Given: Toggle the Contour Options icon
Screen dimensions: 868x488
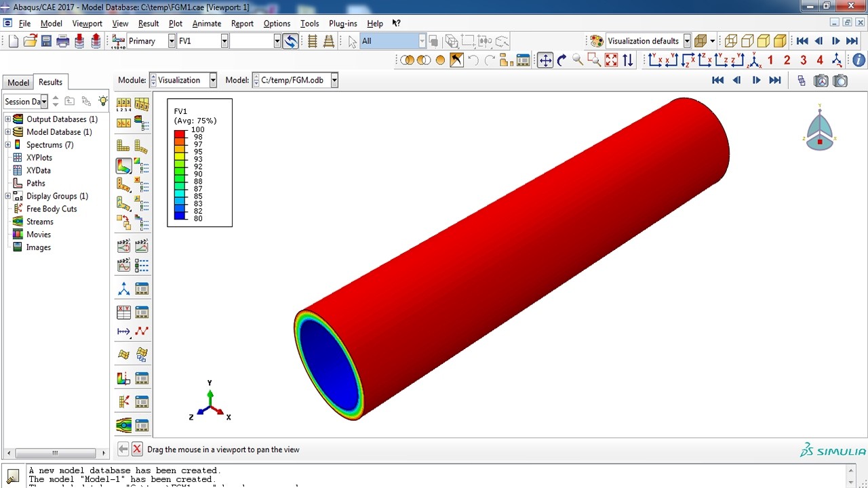Looking at the screenshot, I should 142,166.
